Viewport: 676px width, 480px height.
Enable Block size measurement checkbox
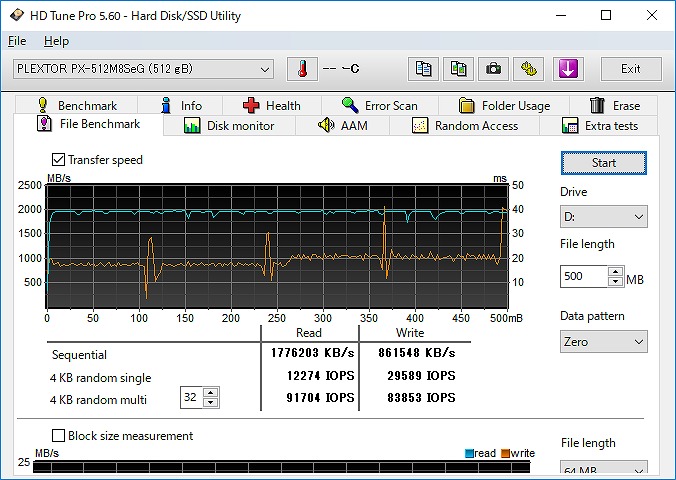coord(58,436)
